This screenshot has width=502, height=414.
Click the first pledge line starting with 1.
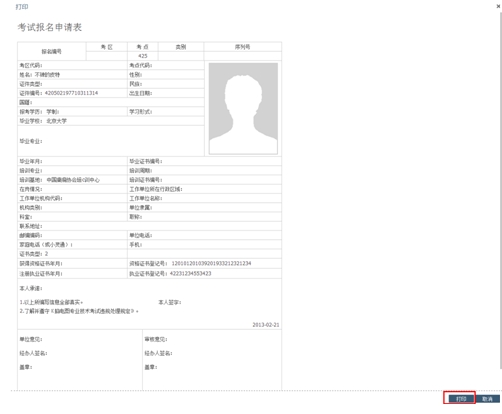pyautogui.click(x=51, y=302)
